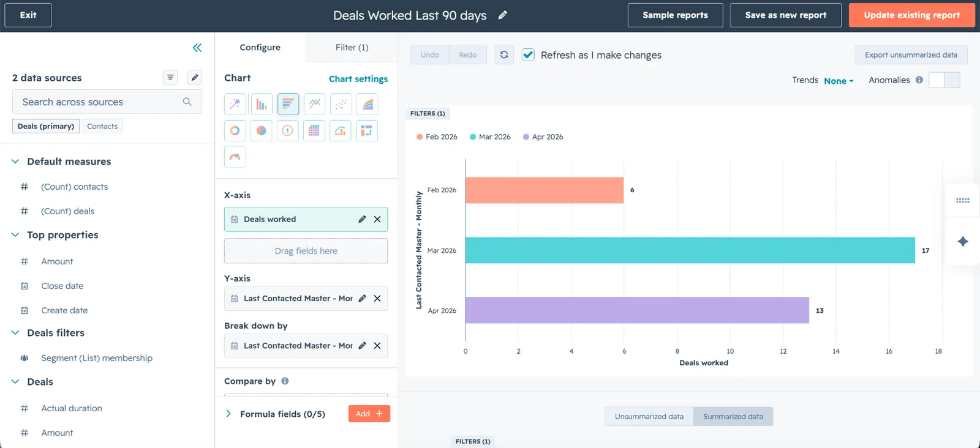Toggle Feb 2026 legend series

(x=437, y=137)
